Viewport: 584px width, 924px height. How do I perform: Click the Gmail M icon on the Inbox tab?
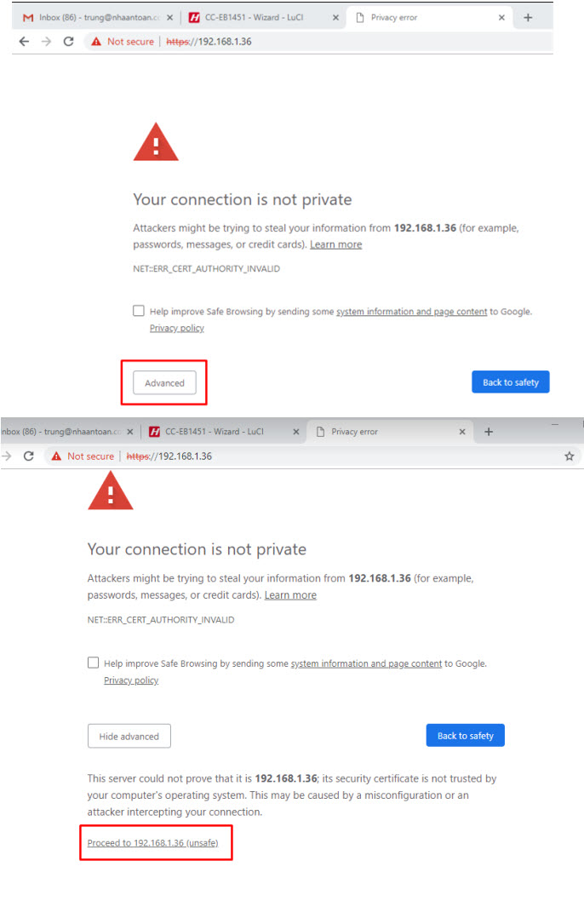[28, 17]
